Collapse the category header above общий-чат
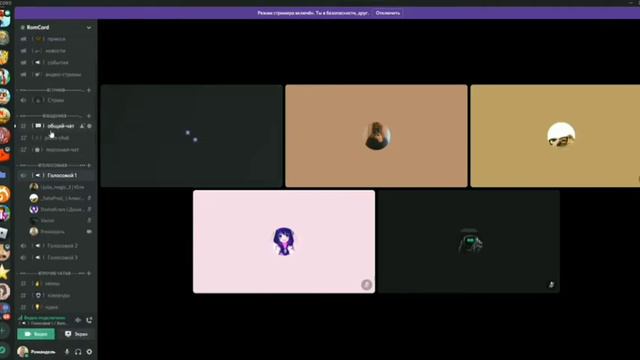Screen dimensions: 640x360 (53, 116)
